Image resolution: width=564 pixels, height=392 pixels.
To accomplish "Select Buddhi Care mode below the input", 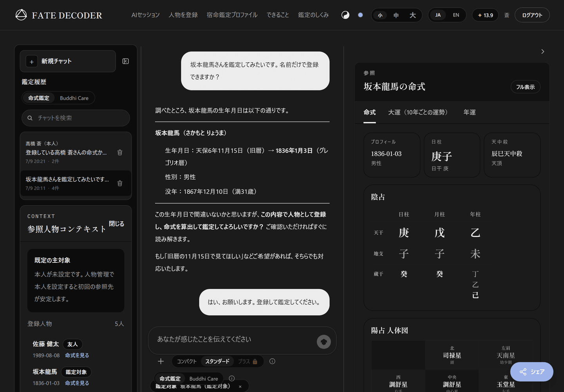I will point(204,378).
